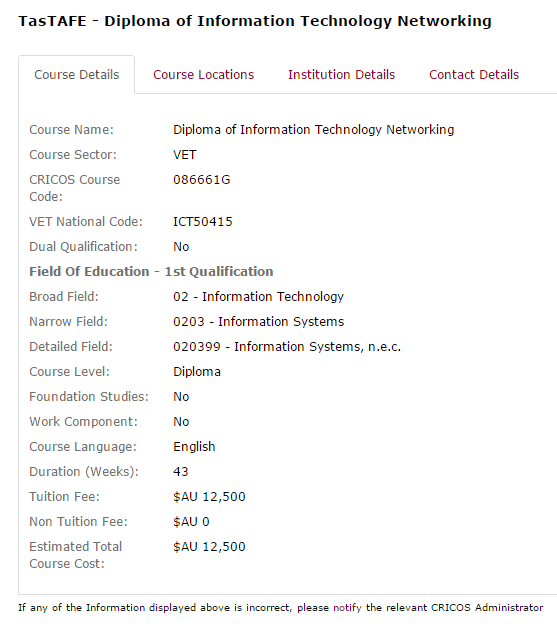This screenshot has width=557, height=629.
Task: Go to the Contact Details tab
Action: [x=474, y=75]
